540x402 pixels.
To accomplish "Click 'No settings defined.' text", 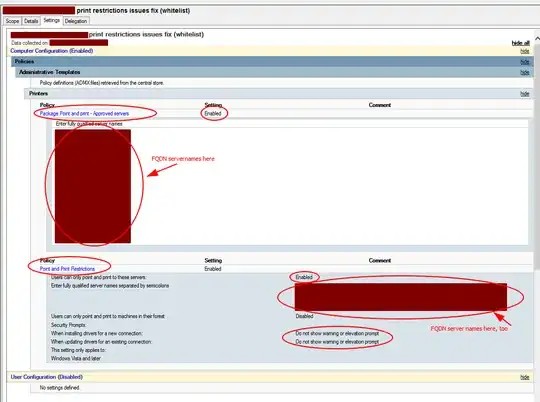I will [59, 388].
